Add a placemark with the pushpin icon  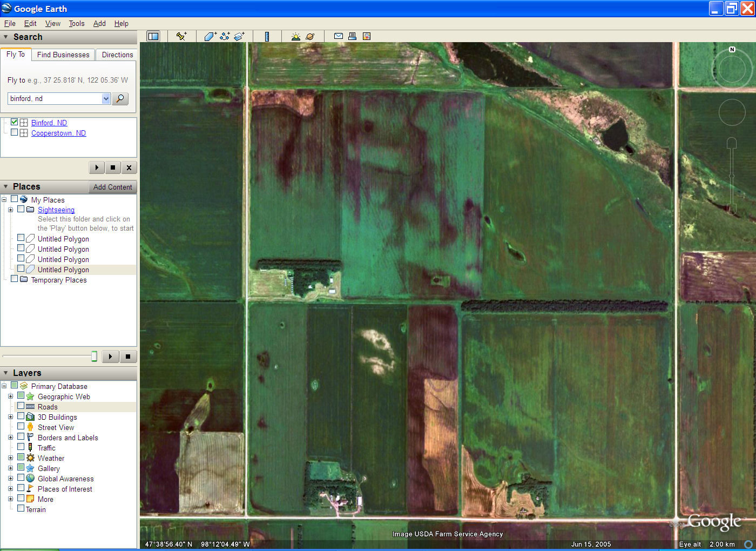pyautogui.click(x=181, y=36)
